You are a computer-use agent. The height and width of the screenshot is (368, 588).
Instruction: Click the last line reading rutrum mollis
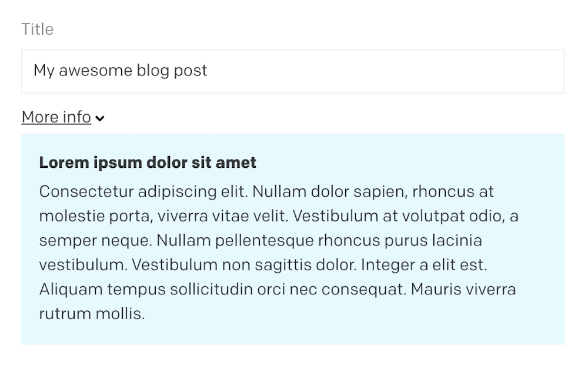pos(91,314)
